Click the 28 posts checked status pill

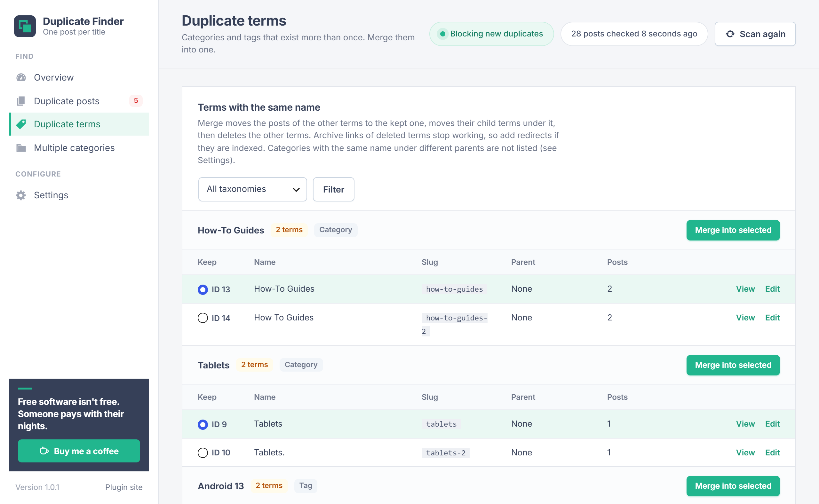pyautogui.click(x=634, y=34)
